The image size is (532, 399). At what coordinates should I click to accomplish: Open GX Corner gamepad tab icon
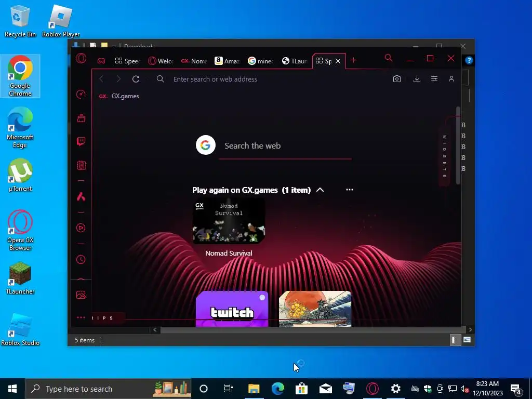point(101,61)
